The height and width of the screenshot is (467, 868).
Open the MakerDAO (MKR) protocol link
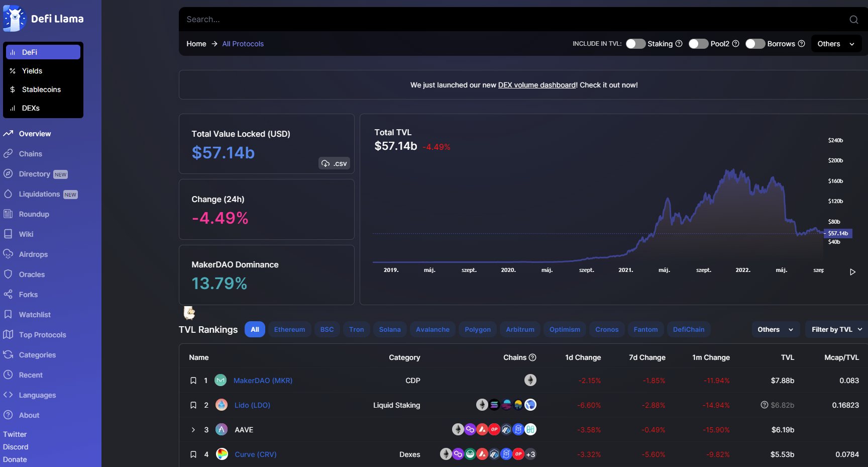pyautogui.click(x=263, y=381)
